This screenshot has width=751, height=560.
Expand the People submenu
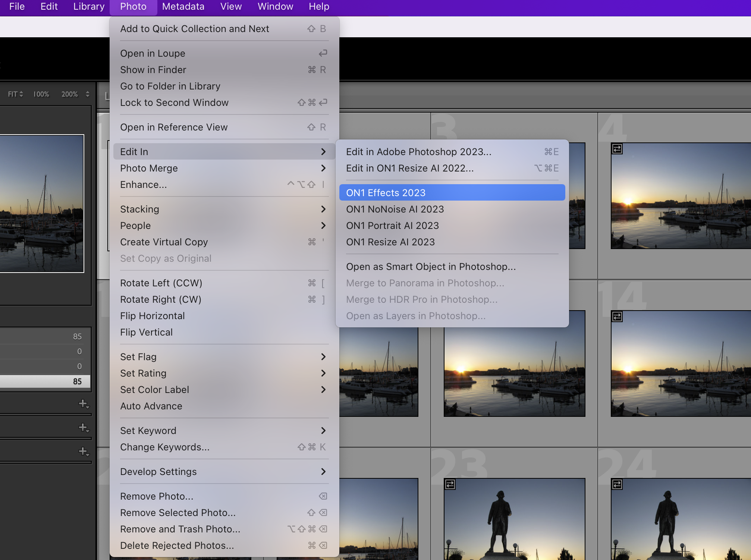pyautogui.click(x=224, y=226)
